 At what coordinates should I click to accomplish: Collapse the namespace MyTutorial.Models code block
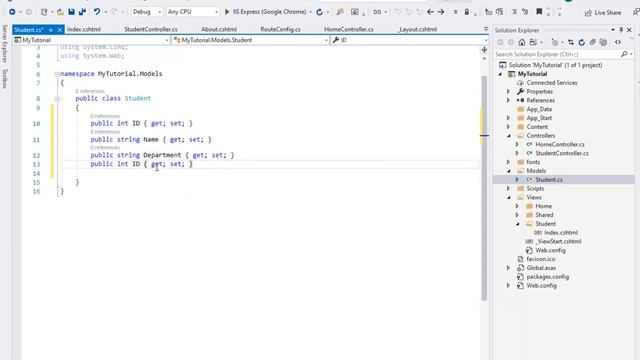(57, 74)
